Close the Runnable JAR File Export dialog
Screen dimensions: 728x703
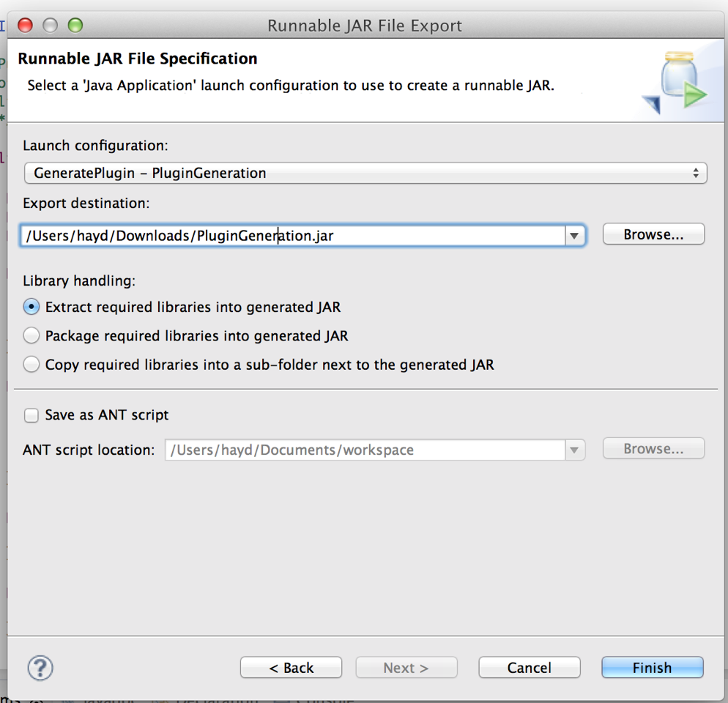[26, 26]
